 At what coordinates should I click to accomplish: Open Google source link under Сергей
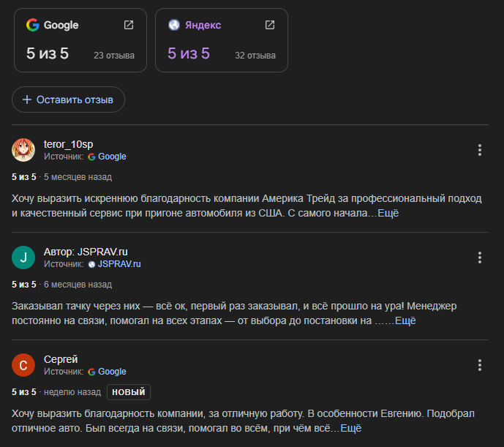[111, 372]
